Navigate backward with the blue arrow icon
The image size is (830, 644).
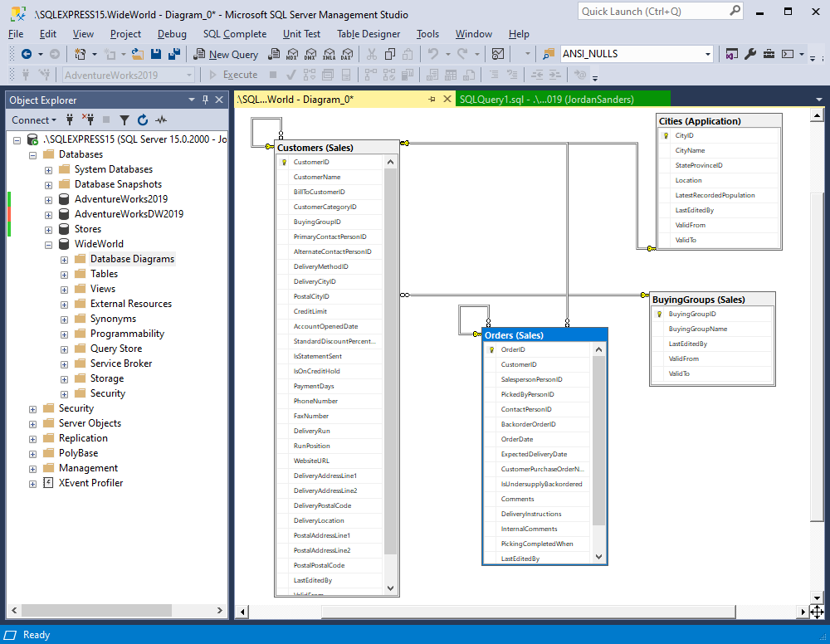pyautogui.click(x=26, y=54)
